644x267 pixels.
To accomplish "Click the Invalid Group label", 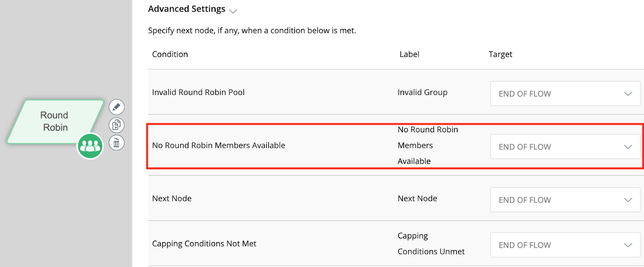I will (x=422, y=92).
